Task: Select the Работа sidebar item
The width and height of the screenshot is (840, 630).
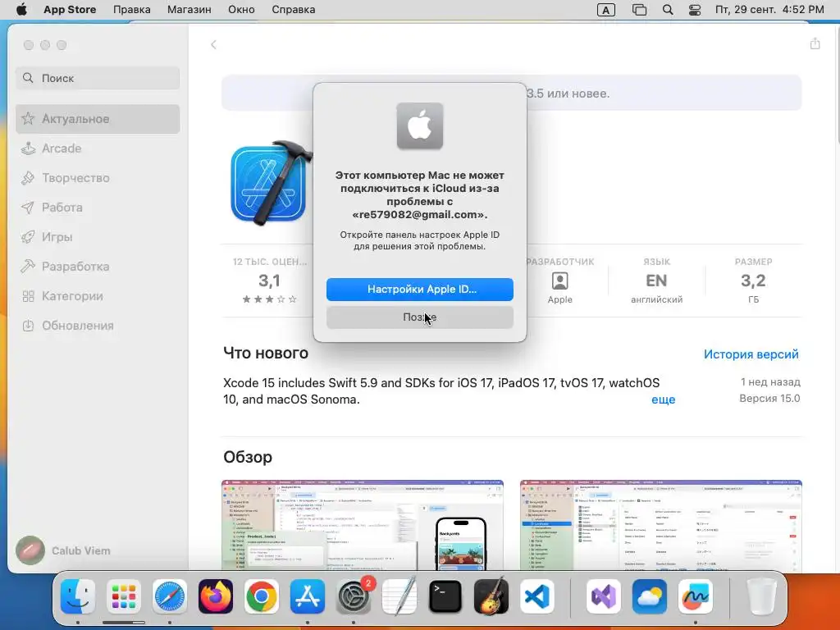Action: click(98, 208)
